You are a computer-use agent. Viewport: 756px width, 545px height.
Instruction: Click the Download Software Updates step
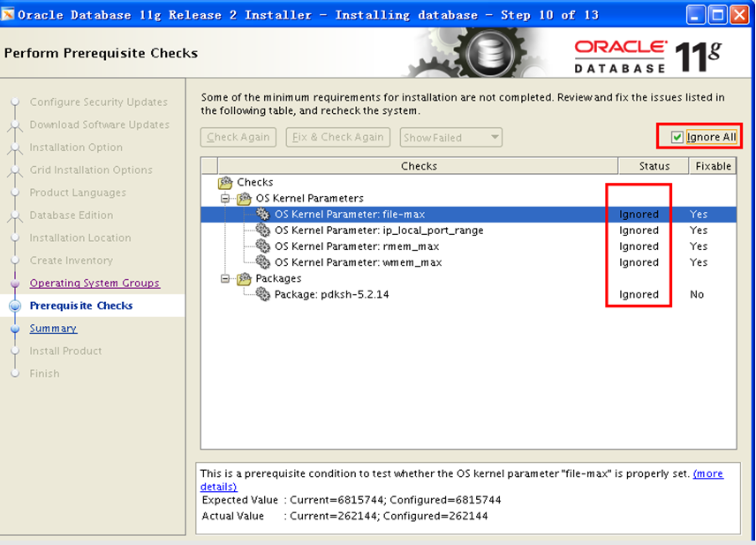(100, 125)
